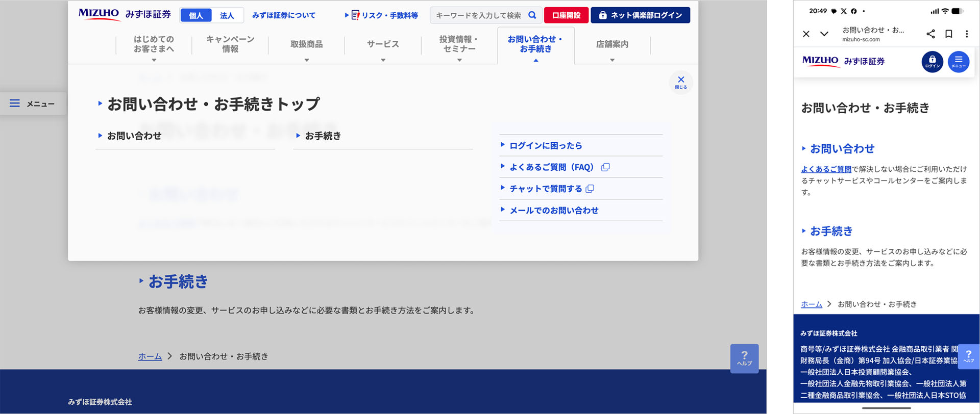Open the キャンペーン情報 menu item

pyautogui.click(x=230, y=44)
